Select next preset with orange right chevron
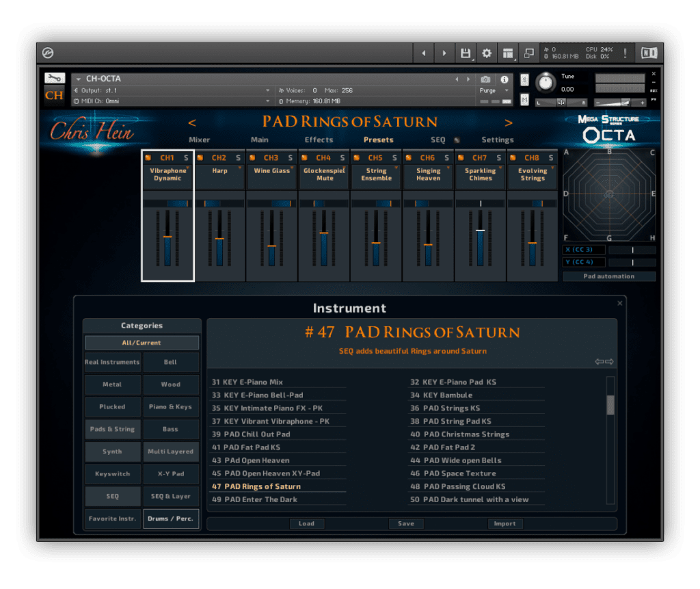Screen dimensions: 700x589 509,122
